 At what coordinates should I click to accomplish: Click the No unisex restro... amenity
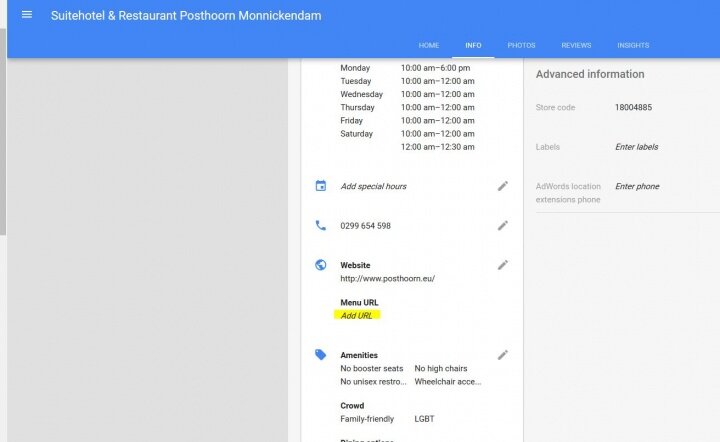pos(373,382)
